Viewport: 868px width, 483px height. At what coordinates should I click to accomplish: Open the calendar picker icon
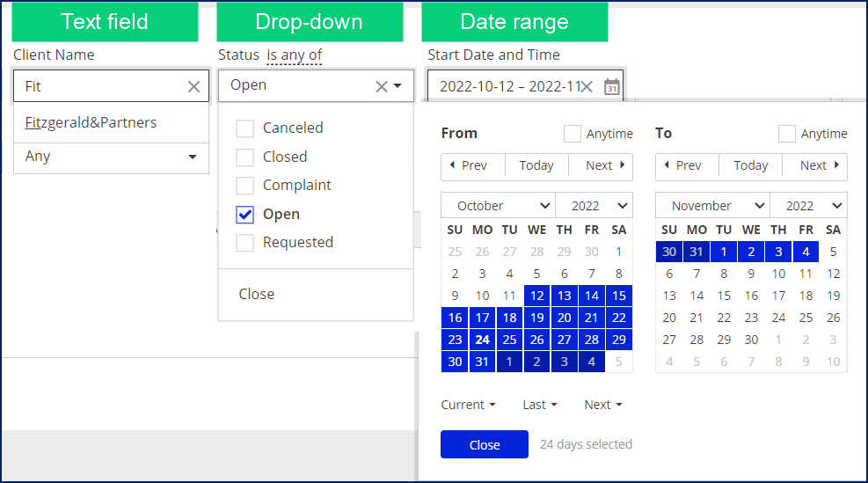tap(612, 87)
